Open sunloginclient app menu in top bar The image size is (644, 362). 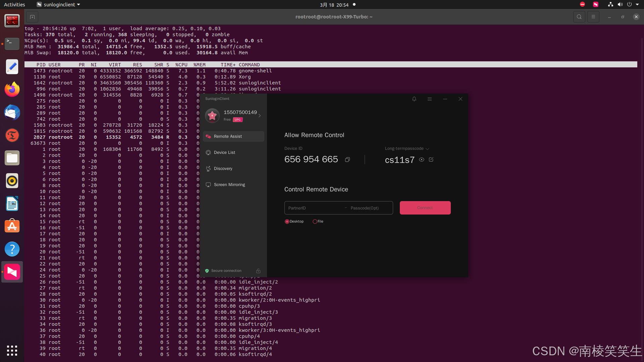click(58, 5)
